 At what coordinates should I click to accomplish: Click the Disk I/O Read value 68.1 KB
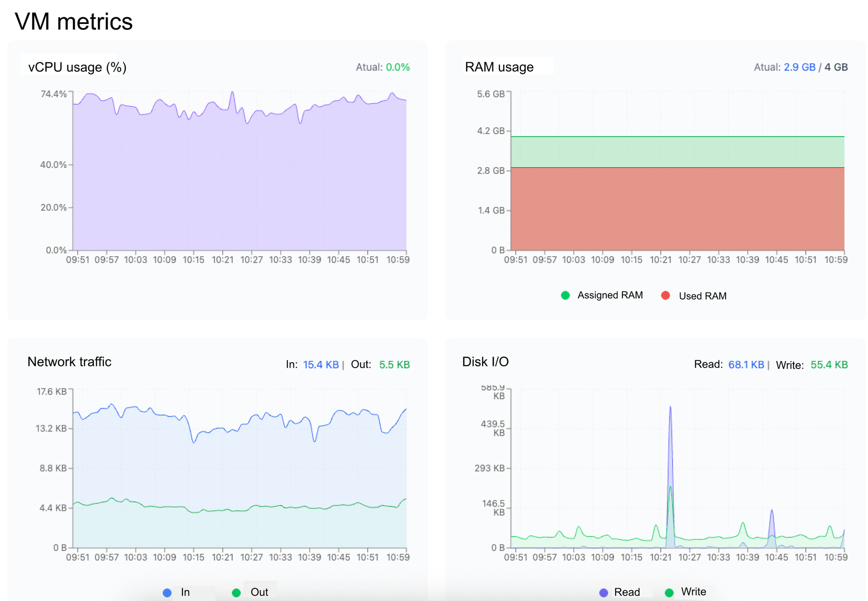(745, 364)
